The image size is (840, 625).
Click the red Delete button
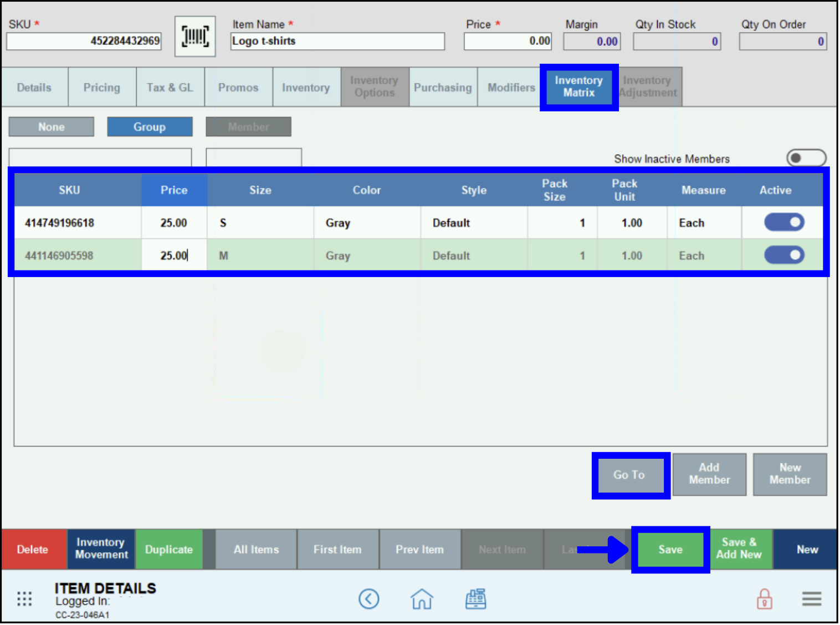tap(33, 550)
